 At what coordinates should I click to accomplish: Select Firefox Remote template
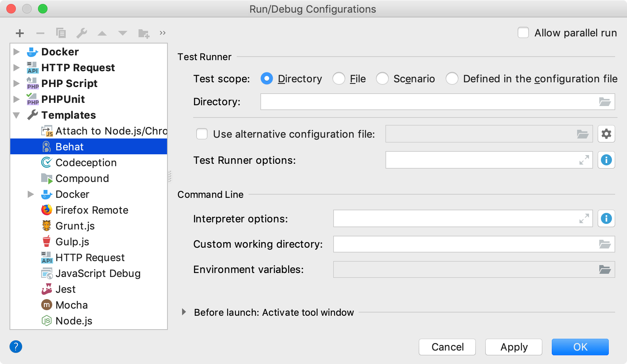89,210
